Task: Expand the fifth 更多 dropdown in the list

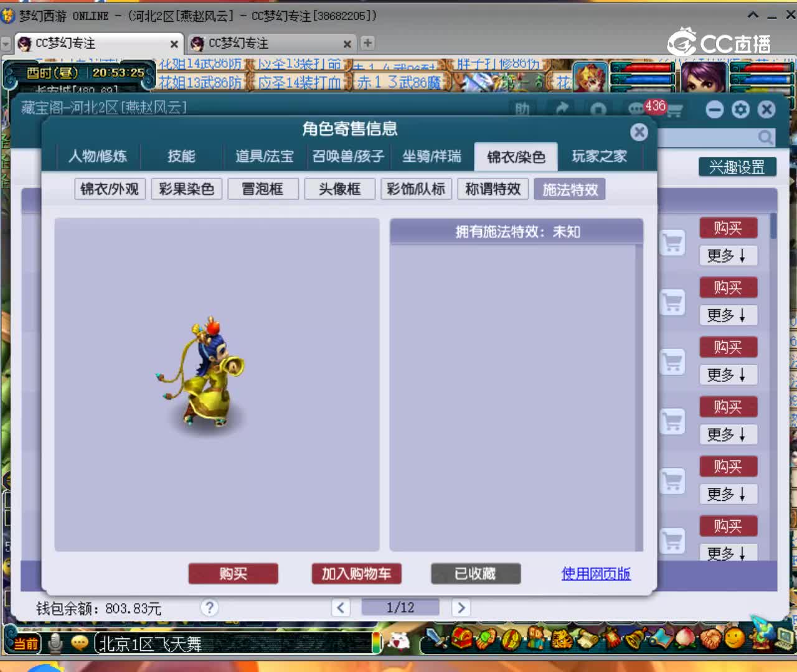Action: point(728,495)
